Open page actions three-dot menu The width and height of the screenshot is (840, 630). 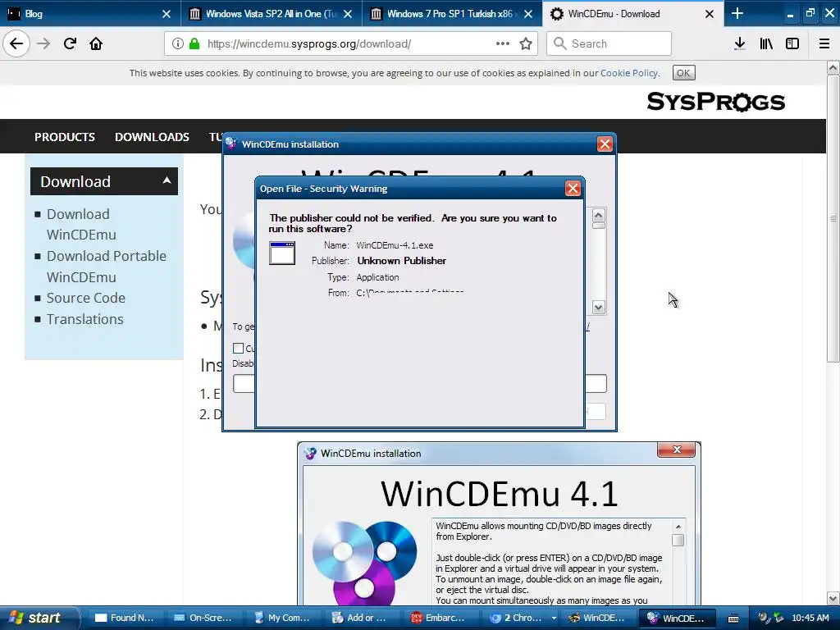(x=503, y=44)
